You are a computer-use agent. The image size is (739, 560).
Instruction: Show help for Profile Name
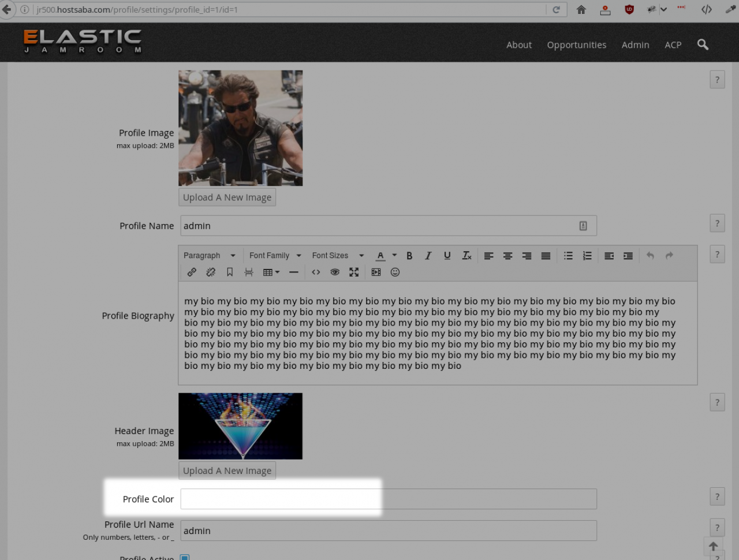[x=717, y=223]
